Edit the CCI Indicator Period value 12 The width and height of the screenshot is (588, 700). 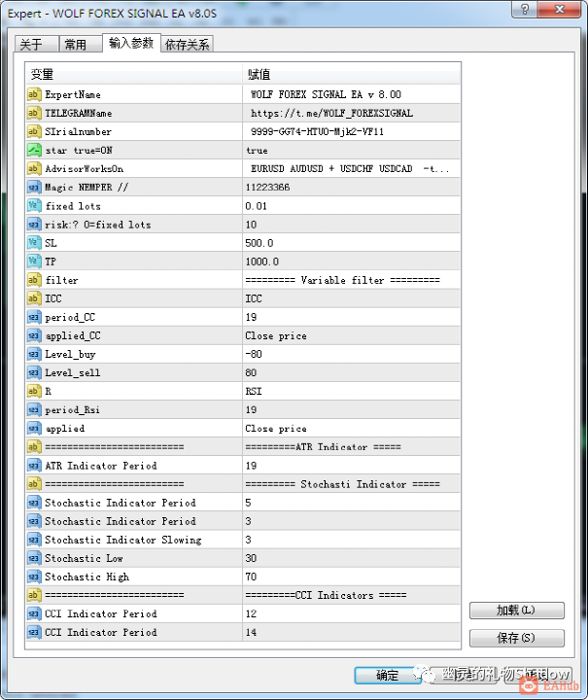click(x=351, y=613)
